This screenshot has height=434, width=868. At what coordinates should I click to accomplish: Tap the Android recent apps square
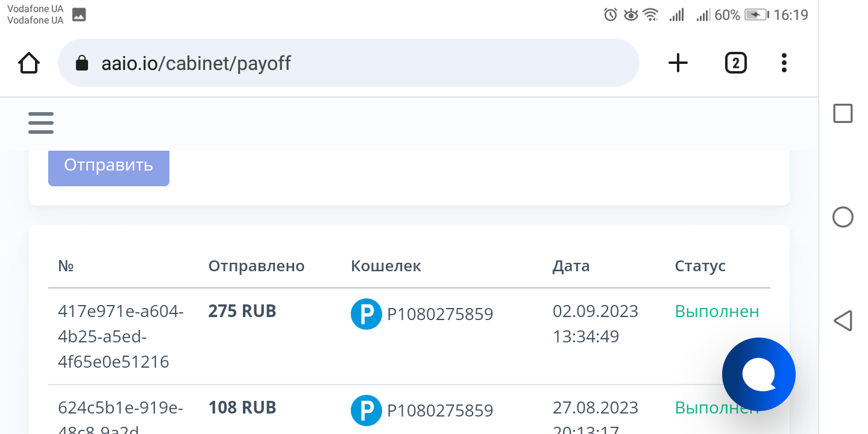843,113
